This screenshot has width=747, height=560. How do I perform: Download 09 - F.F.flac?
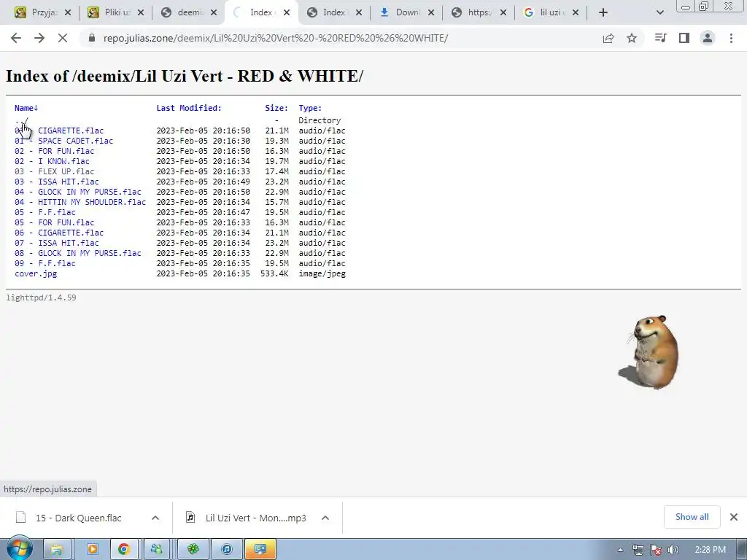click(x=44, y=263)
